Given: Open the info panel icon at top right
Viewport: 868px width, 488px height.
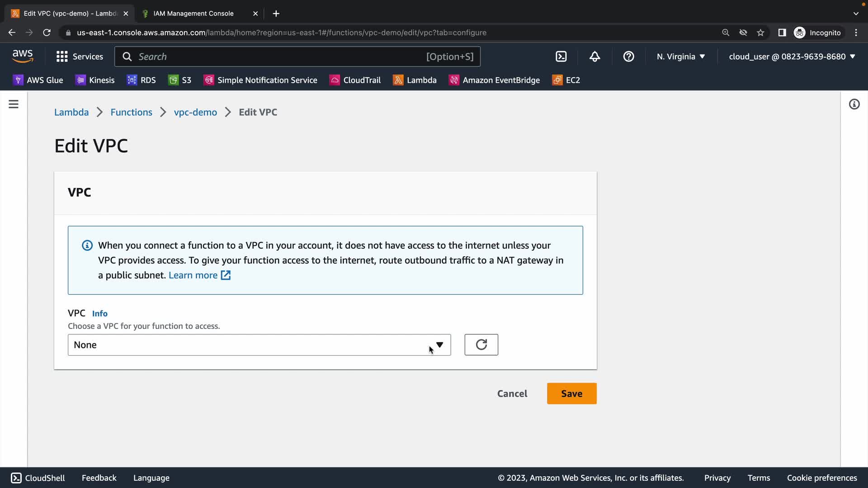Looking at the screenshot, I should (x=854, y=104).
